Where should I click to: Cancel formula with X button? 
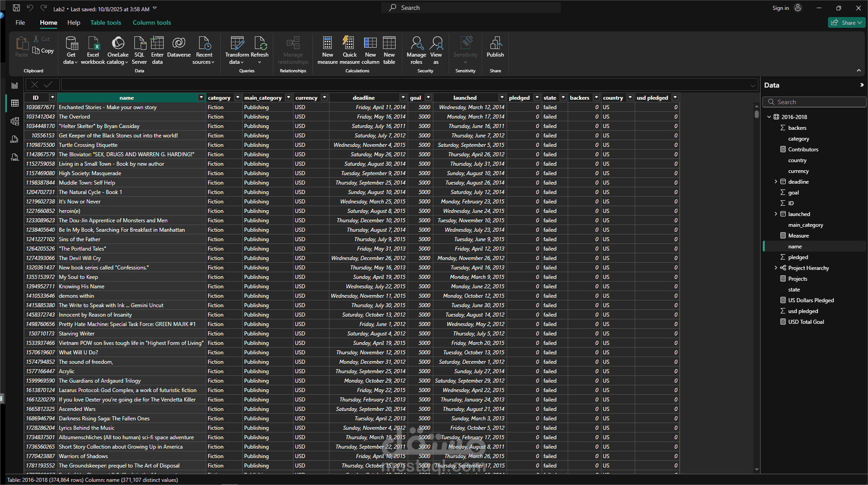click(35, 84)
